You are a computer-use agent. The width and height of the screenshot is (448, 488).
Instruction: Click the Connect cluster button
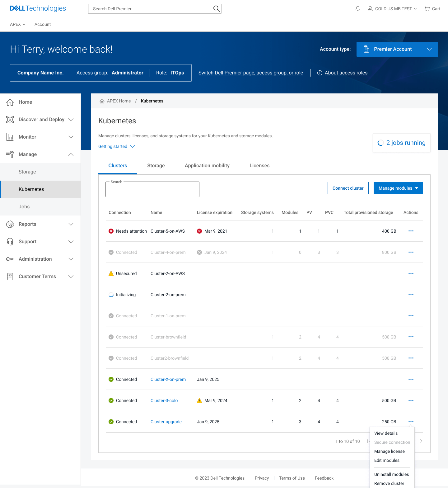pos(348,188)
